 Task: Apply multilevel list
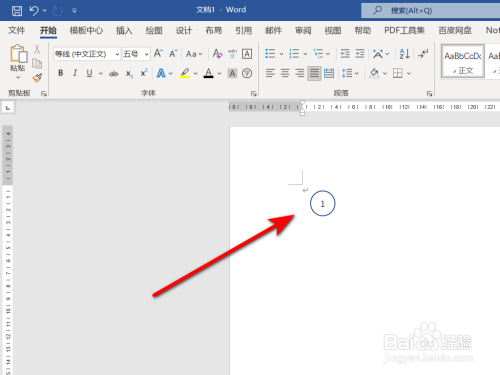click(x=318, y=53)
